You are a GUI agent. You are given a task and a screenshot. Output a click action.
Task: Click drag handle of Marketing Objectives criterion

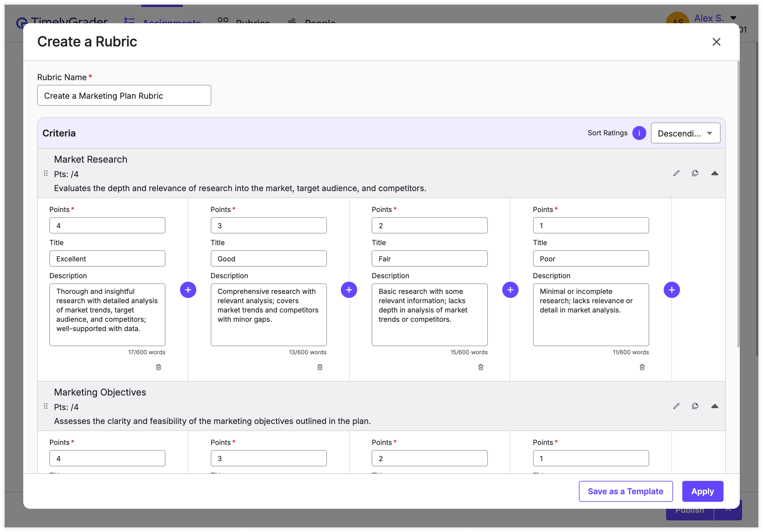click(46, 406)
